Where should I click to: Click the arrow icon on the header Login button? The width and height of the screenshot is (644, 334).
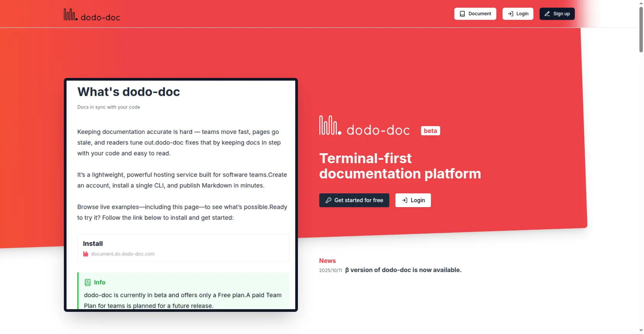point(510,14)
